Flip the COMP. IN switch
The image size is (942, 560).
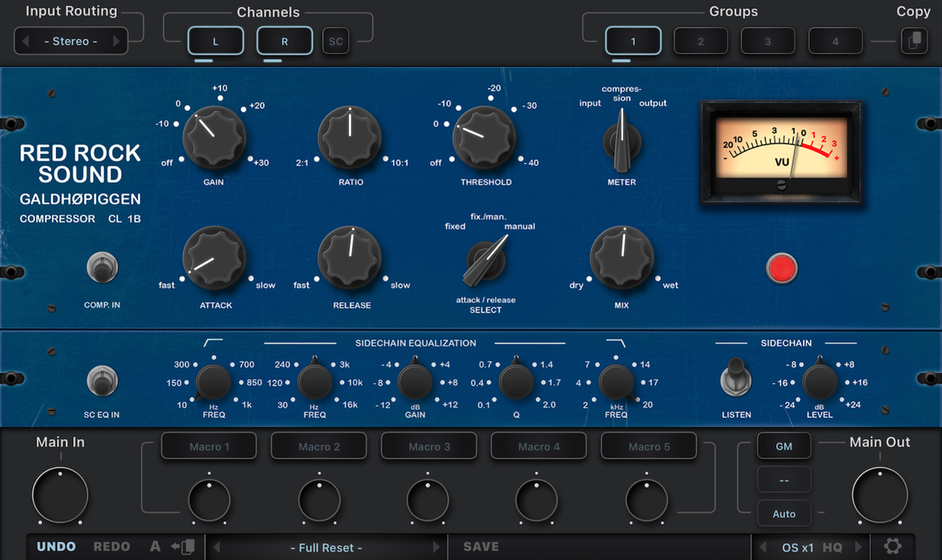point(102,268)
